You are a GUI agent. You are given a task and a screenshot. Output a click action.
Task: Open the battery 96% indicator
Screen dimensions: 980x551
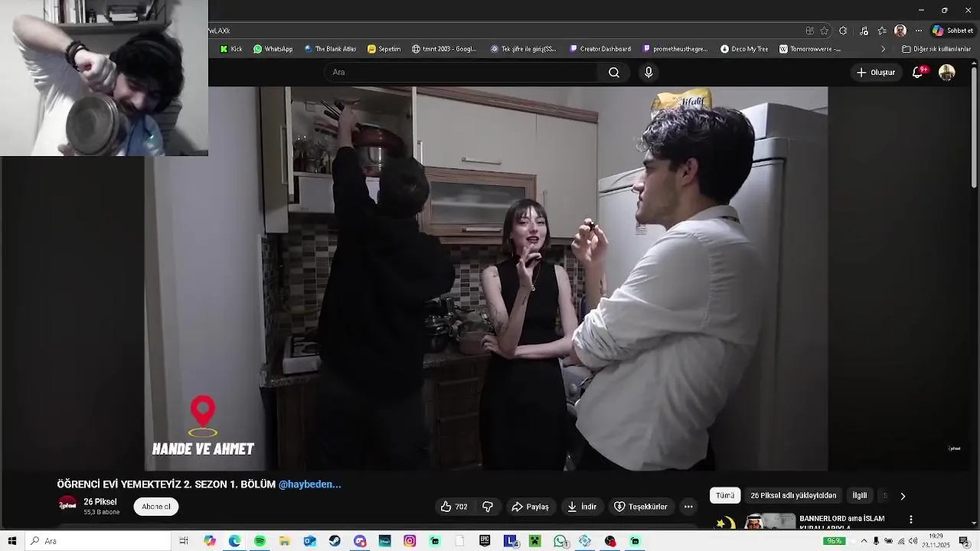[x=834, y=541]
